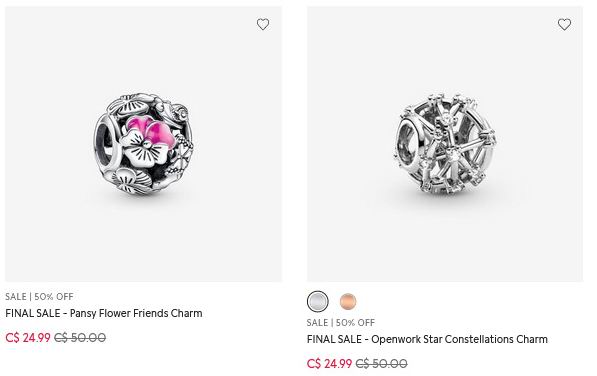The height and width of the screenshot is (376, 597).
Task: Click the center crystal on the star charm
Action: [452, 153]
